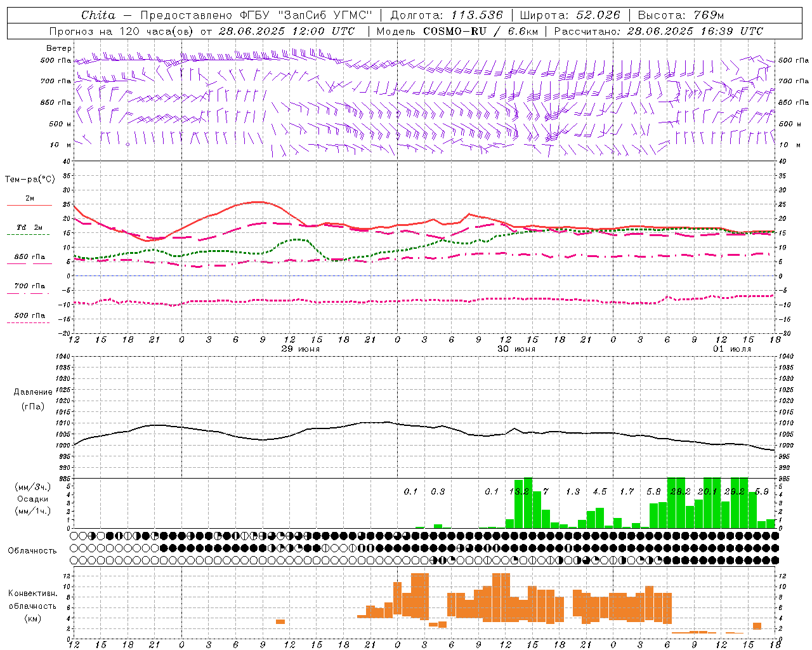Click the station name "Chita" in header

click(98, 15)
